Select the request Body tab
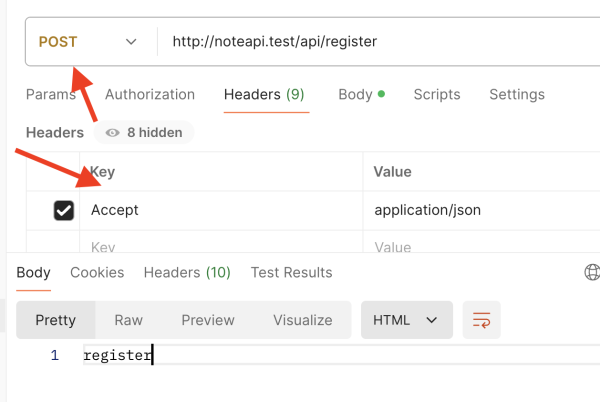The width and height of the screenshot is (600, 402). (355, 95)
